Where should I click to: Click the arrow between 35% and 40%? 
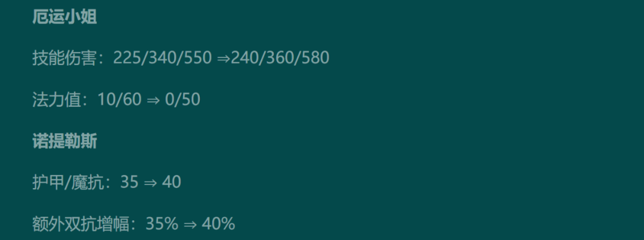pyautogui.click(x=190, y=224)
